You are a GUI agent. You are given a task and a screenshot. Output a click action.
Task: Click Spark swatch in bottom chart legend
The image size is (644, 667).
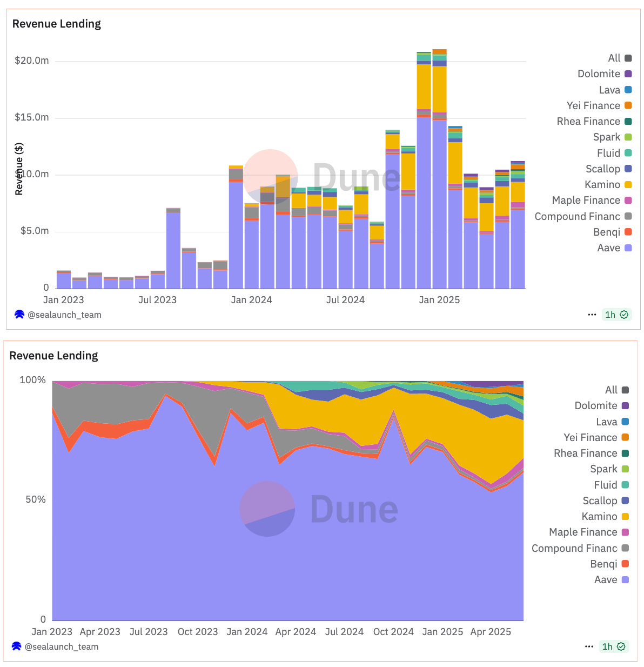tap(625, 469)
